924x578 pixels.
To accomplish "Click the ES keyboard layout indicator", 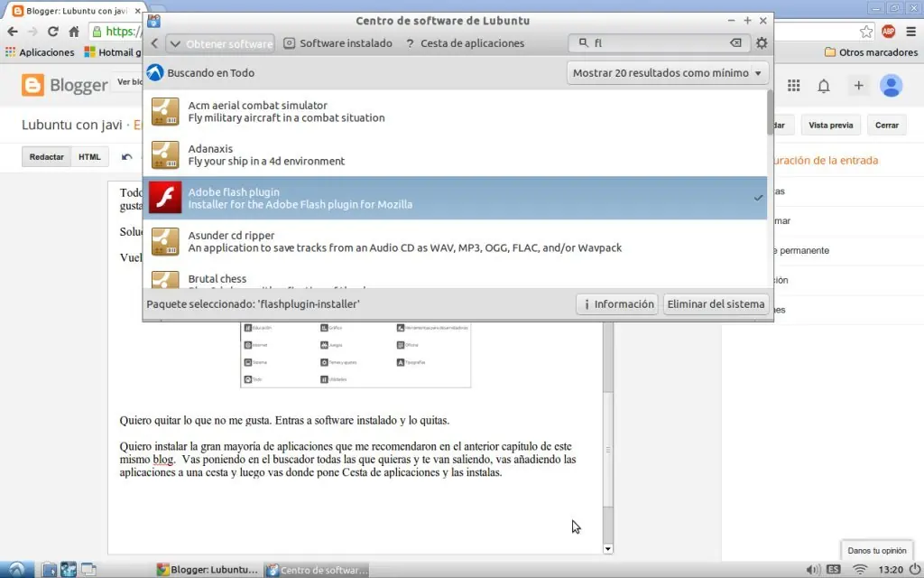I will pos(833,570).
